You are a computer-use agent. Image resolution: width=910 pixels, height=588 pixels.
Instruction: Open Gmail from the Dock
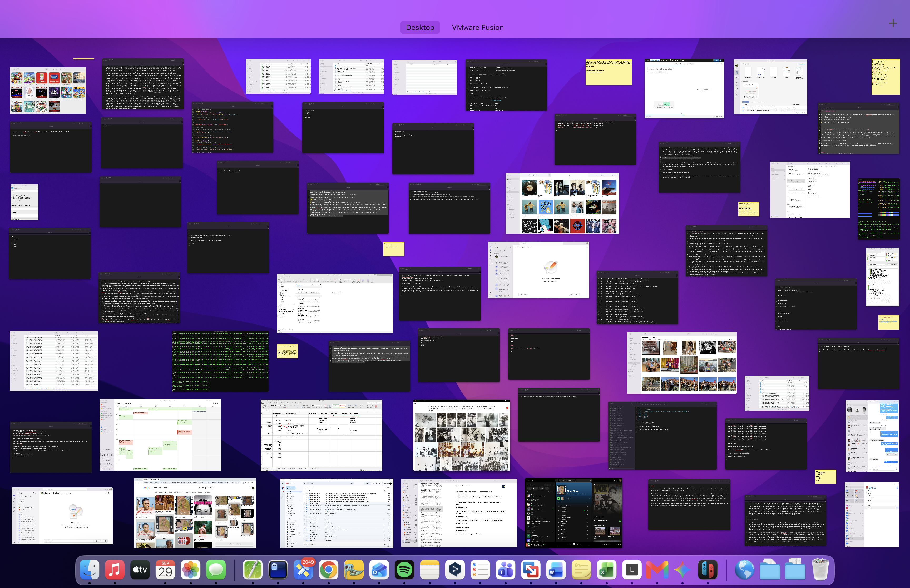pos(657,570)
